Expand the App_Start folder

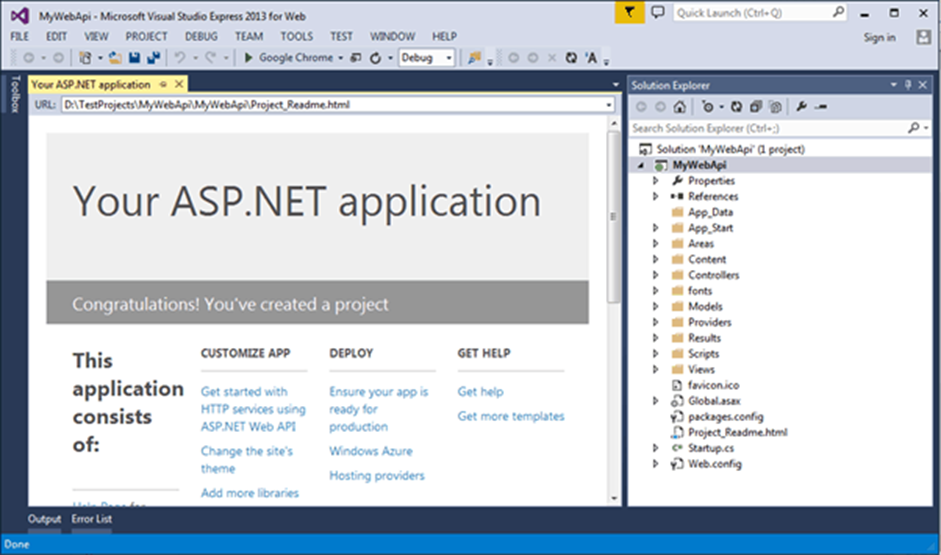coord(655,227)
